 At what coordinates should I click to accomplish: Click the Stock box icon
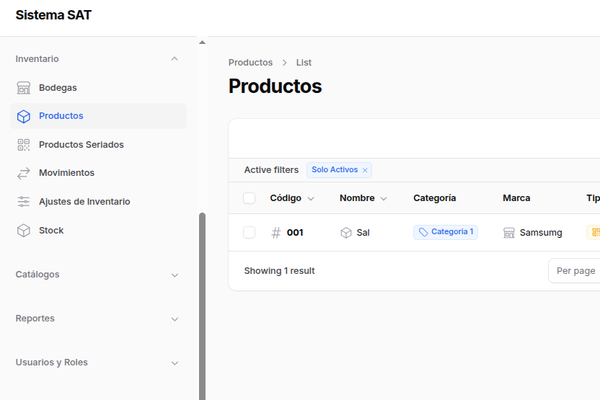click(x=24, y=231)
